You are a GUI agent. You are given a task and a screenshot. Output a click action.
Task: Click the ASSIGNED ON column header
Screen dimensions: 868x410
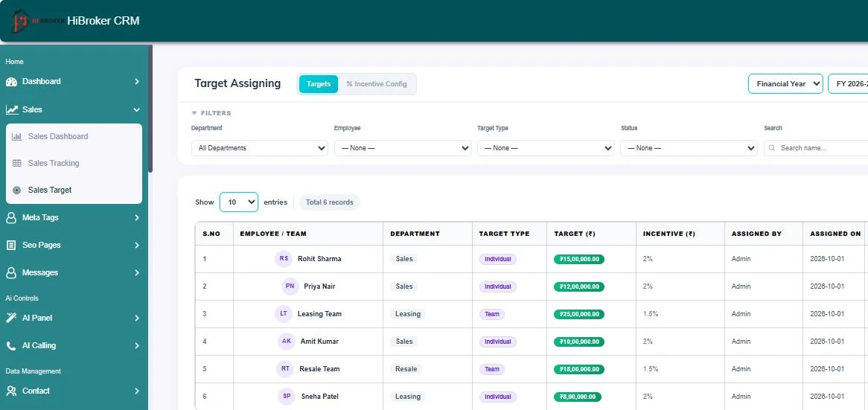[x=835, y=234]
